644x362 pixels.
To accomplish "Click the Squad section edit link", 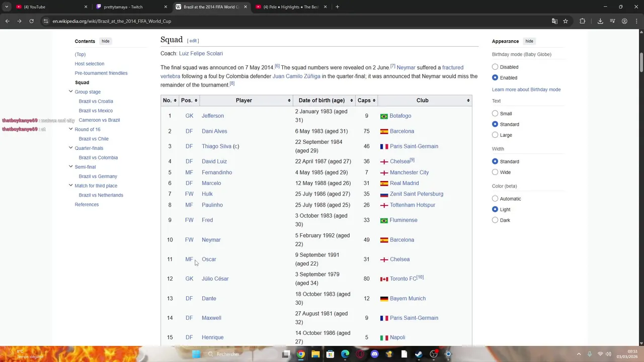I will pyautogui.click(x=193, y=41).
